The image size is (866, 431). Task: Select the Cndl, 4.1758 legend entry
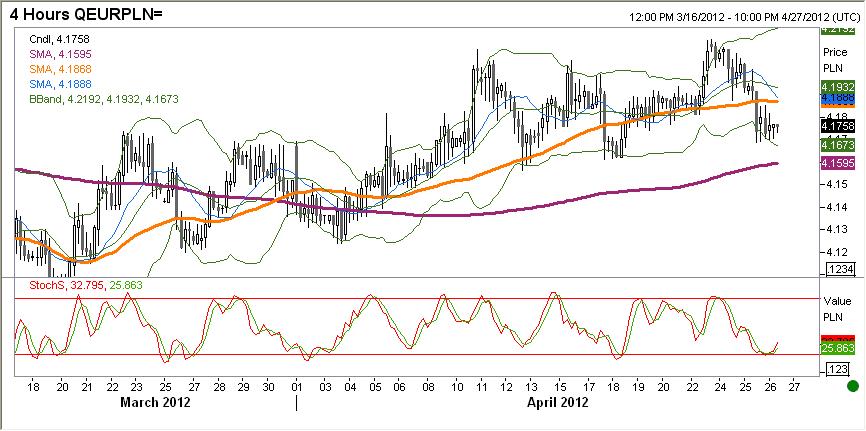point(59,39)
